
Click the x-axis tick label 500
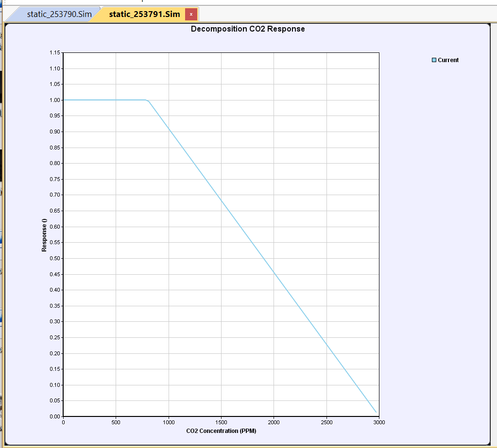point(116,422)
